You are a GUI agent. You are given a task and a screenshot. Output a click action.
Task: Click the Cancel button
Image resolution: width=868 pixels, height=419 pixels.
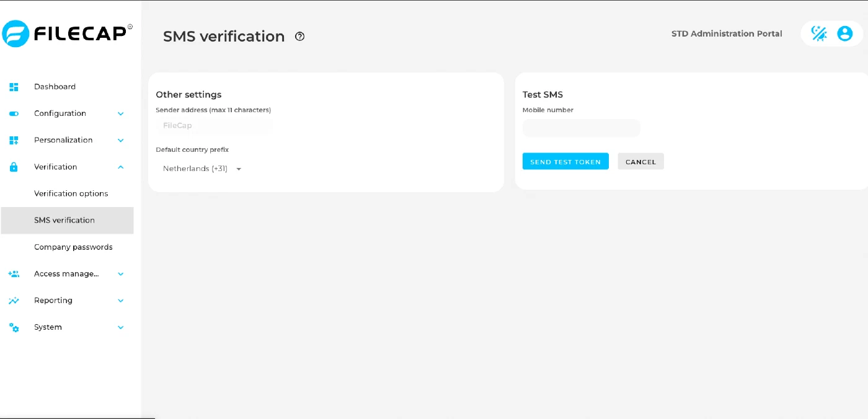point(640,161)
